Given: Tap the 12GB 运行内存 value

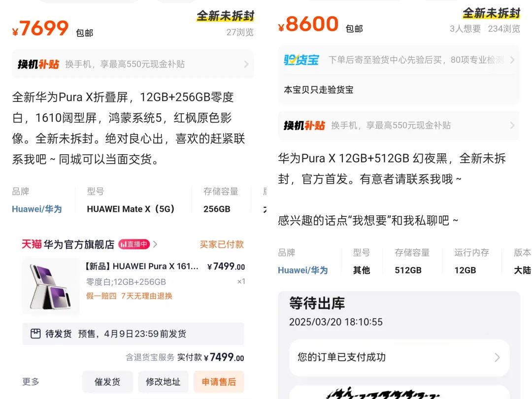Looking at the screenshot, I should coord(465,270).
